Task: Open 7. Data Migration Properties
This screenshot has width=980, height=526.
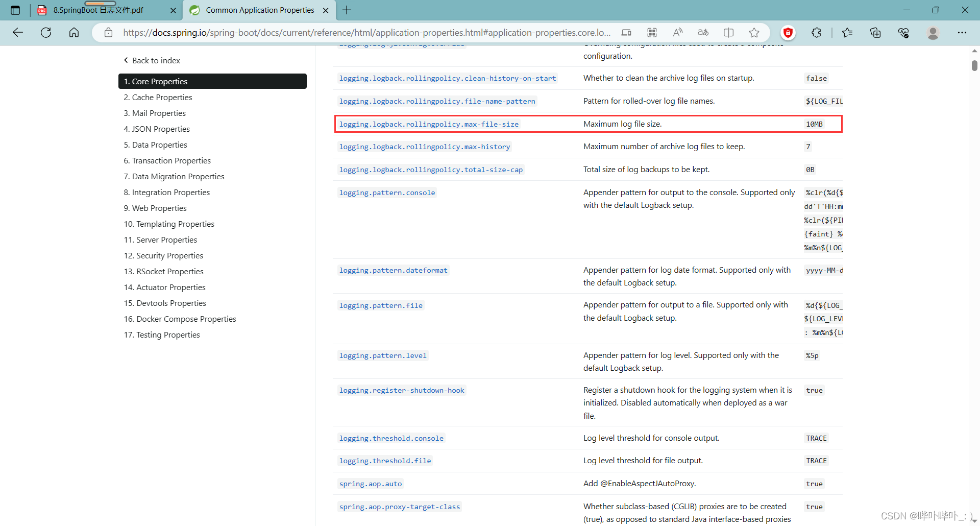Action: coord(174,176)
